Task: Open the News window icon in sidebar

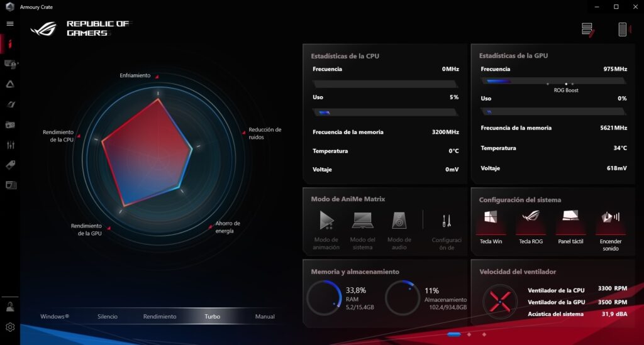Action: coord(11,185)
